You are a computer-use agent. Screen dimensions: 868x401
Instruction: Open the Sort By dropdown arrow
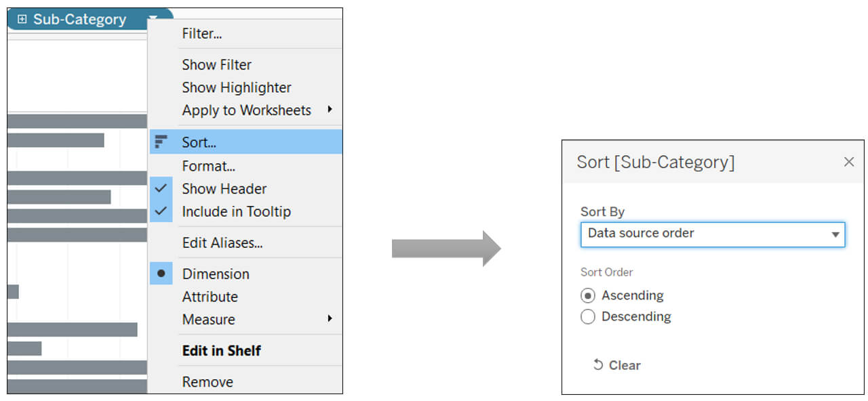[x=835, y=234]
